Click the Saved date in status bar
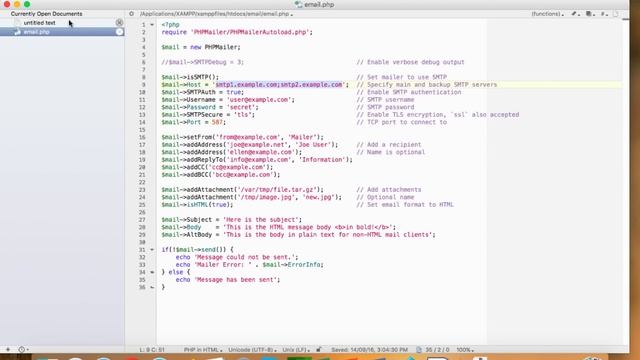Image resolution: width=640 pixels, height=360 pixels. (369, 350)
